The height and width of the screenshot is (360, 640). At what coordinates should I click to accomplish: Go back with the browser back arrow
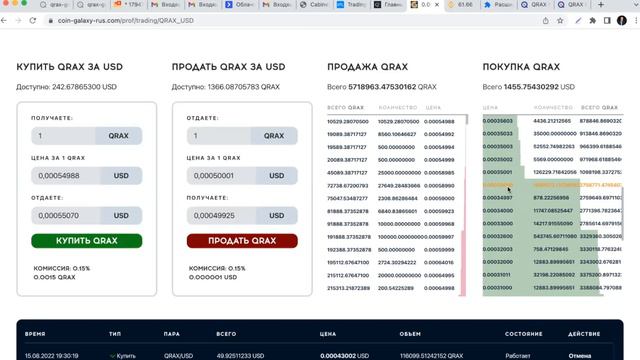pos(4,20)
